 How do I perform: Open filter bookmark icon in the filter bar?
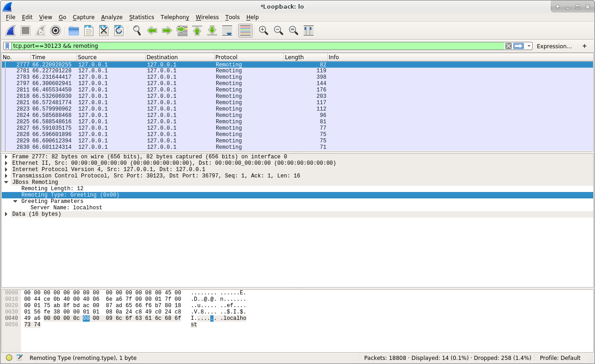(7, 46)
